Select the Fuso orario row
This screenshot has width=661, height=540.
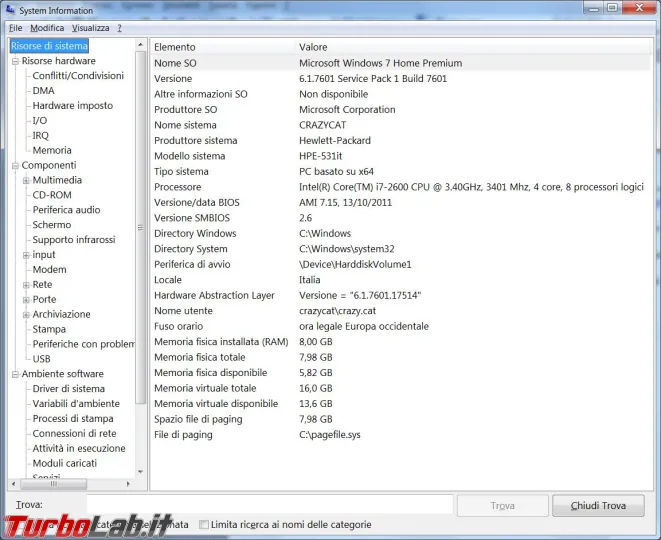(x=400, y=326)
